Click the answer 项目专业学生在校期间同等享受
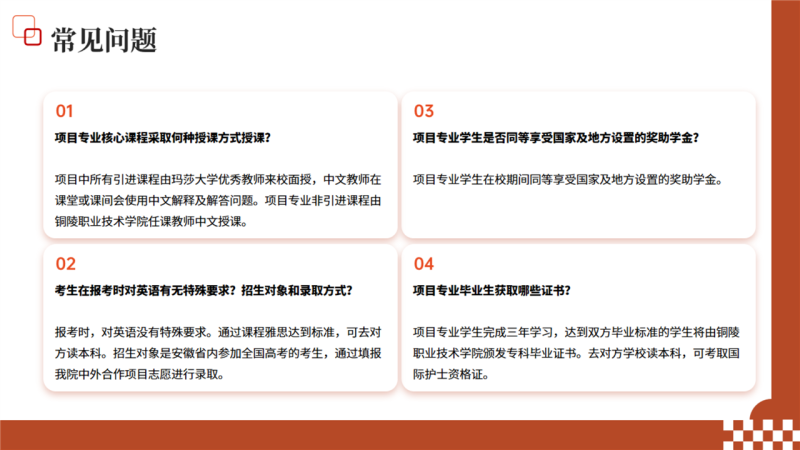 point(568,180)
